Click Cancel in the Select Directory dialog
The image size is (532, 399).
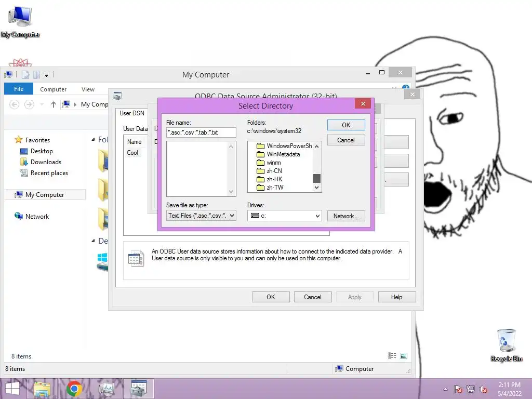coord(346,140)
